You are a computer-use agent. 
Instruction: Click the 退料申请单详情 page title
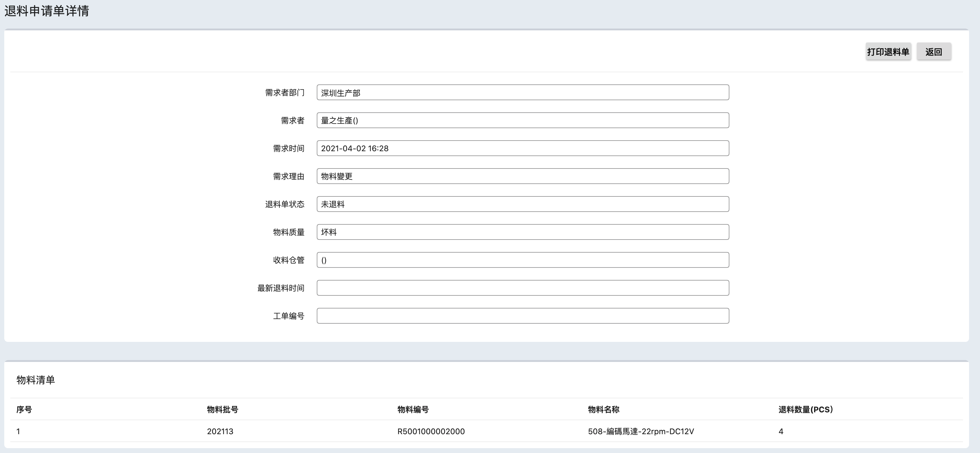click(x=46, y=11)
